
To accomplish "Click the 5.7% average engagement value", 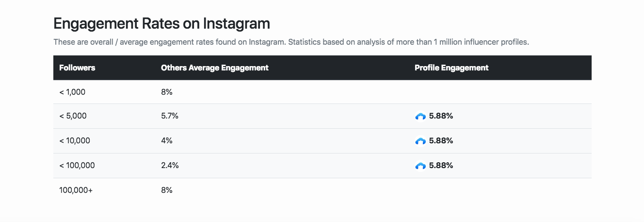I will point(170,116).
